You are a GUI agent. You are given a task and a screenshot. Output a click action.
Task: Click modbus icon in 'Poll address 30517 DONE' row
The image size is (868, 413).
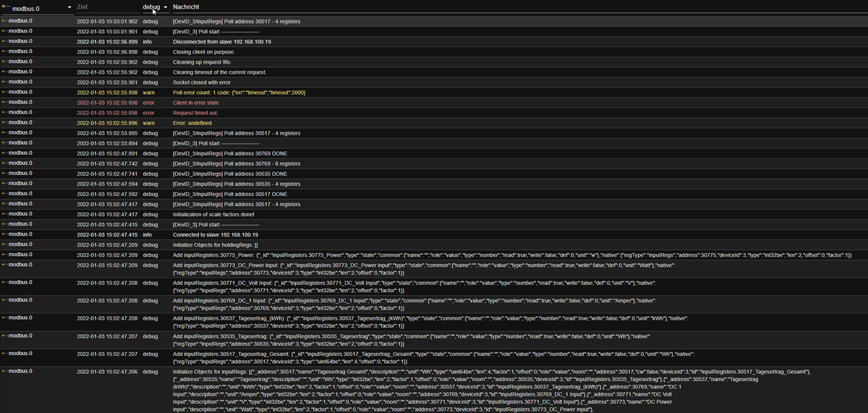tap(6, 193)
